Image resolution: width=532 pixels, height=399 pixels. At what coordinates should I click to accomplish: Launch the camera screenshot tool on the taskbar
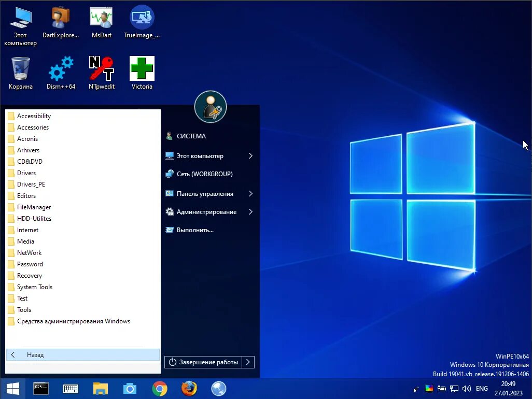coord(130,389)
